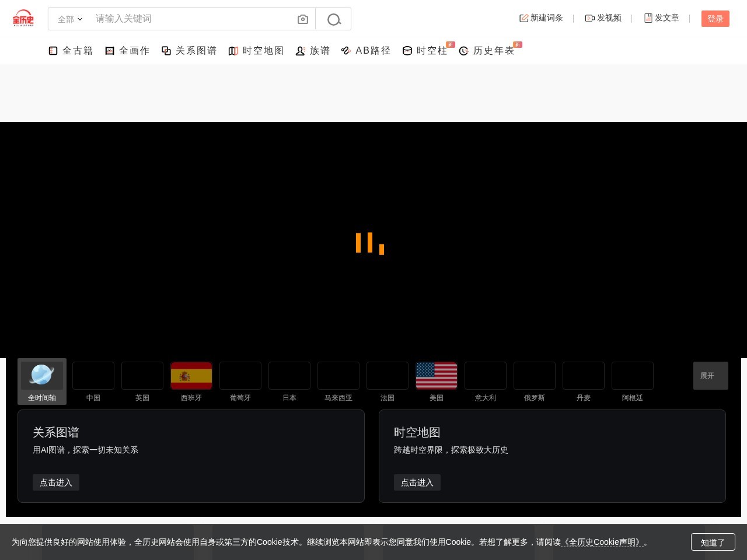The image size is (747, 560).
Task: Click the magnifier search icon
Action: tap(333, 19)
